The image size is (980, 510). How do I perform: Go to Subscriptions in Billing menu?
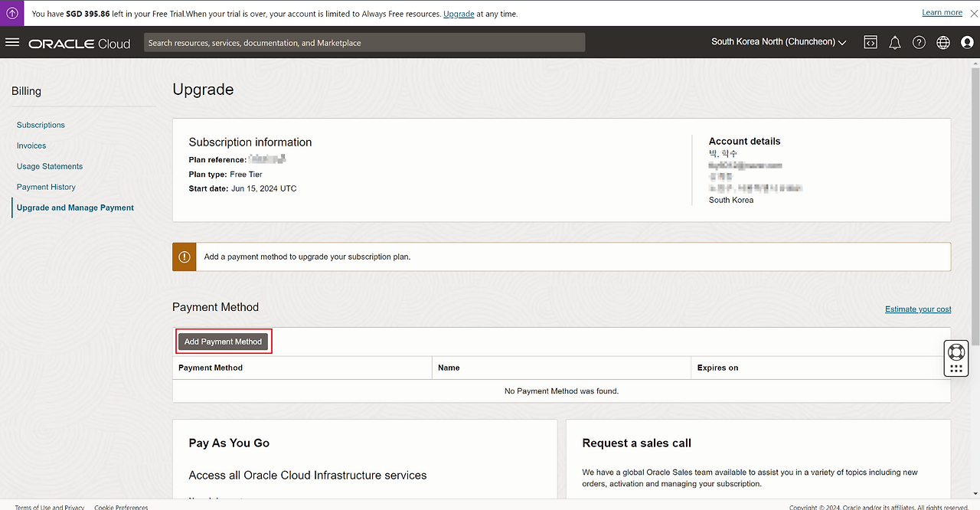[41, 125]
